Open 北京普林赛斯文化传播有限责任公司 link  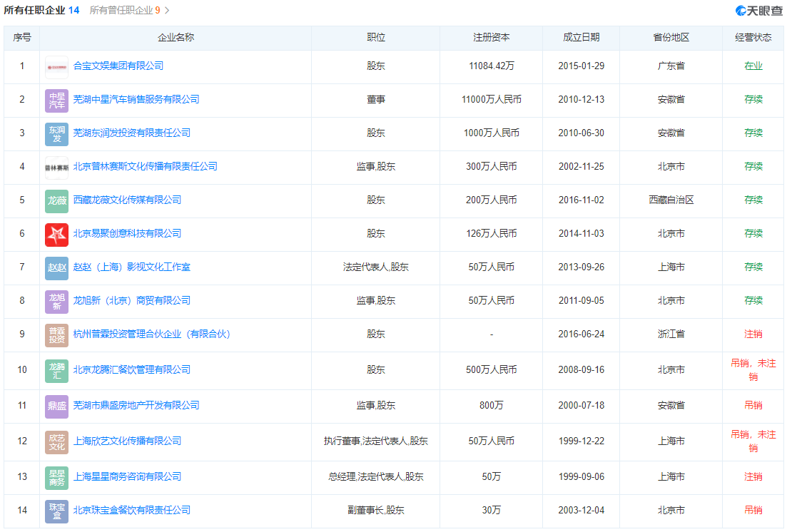pos(145,166)
